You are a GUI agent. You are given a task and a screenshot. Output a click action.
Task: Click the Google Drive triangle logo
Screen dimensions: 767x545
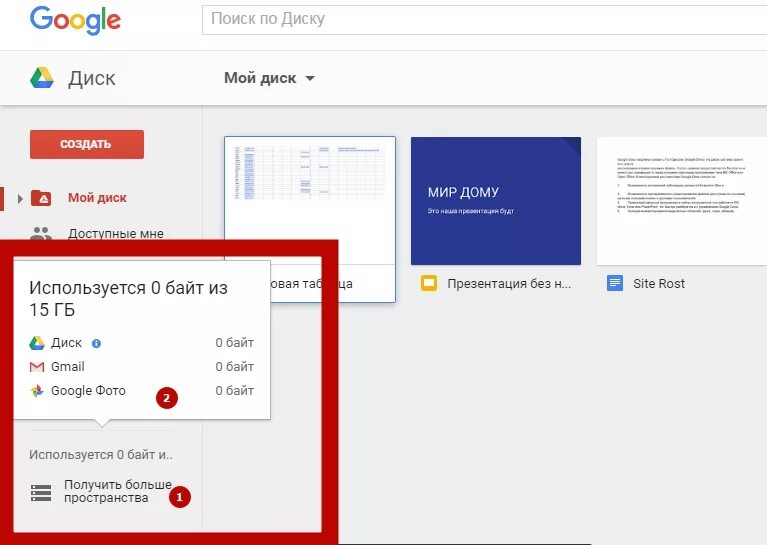click(x=42, y=78)
